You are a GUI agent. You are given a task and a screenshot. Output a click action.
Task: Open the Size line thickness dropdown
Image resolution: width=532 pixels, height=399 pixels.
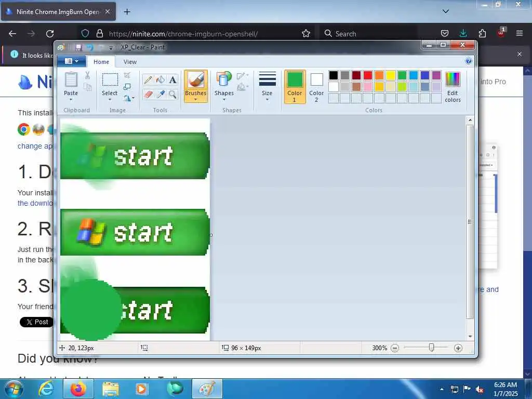[267, 87]
